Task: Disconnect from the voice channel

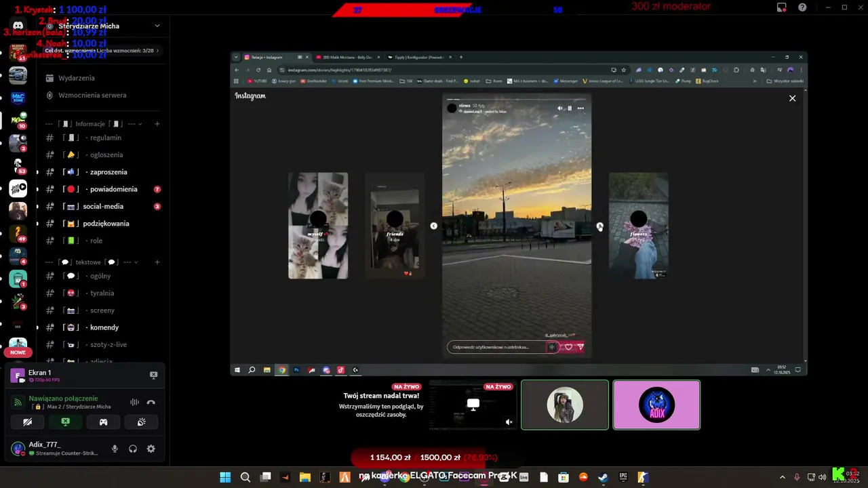Action: (151, 403)
